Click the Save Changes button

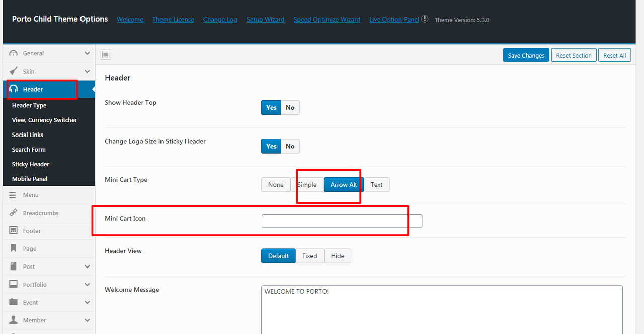[526, 55]
